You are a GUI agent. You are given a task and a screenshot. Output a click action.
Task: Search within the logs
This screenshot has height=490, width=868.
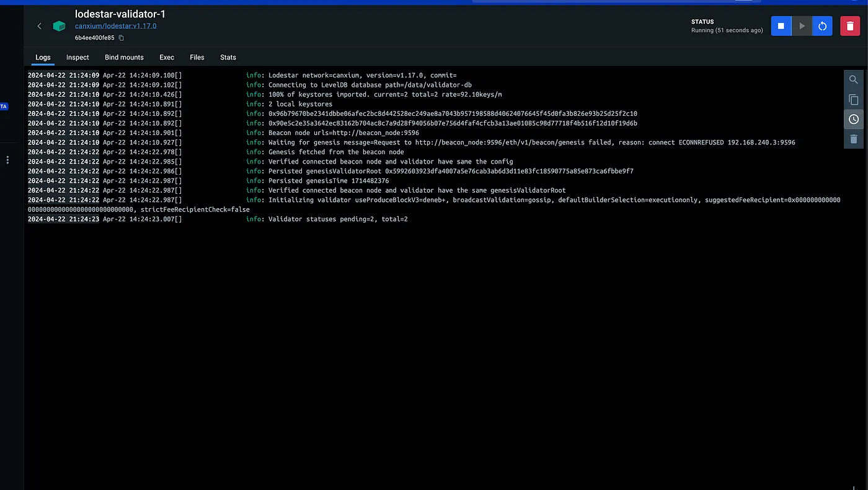[854, 80]
